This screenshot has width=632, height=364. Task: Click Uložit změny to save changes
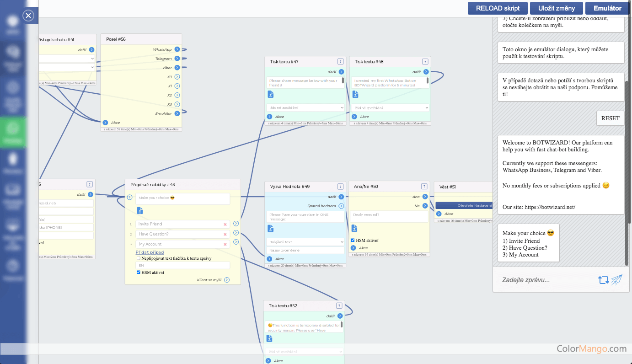click(557, 8)
